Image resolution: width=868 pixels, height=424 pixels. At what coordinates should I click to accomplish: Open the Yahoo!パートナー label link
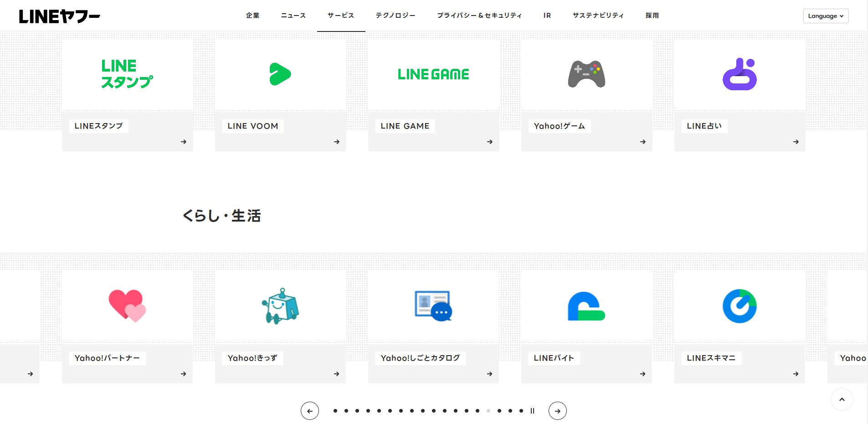pos(108,358)
